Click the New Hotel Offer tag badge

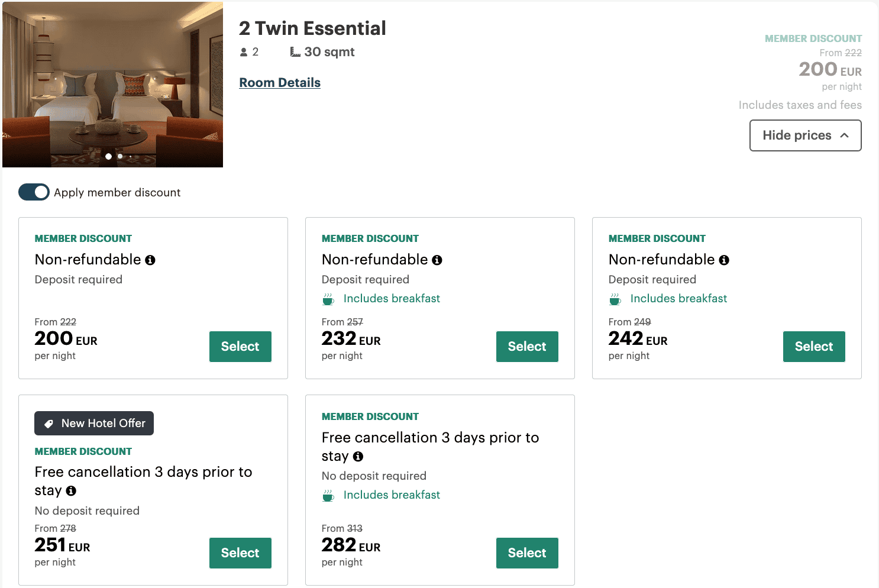pyautogui.click(x=94, y=424)
